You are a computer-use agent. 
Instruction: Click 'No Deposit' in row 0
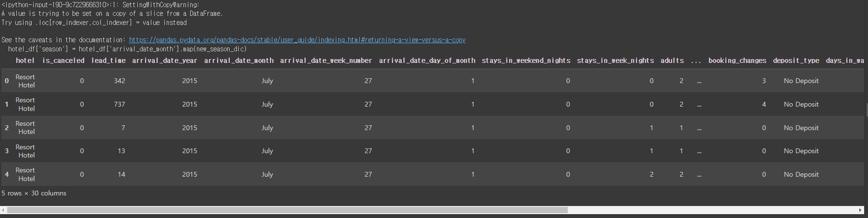pos(801,81)
